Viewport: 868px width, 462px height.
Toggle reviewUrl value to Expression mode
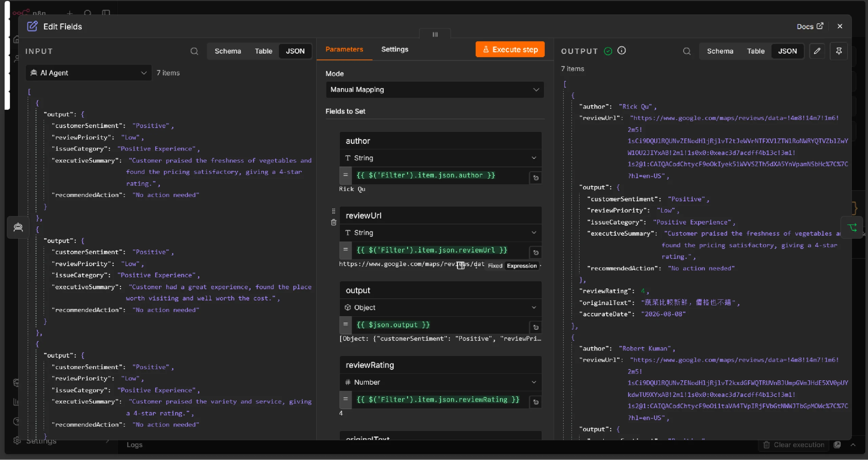521,266
